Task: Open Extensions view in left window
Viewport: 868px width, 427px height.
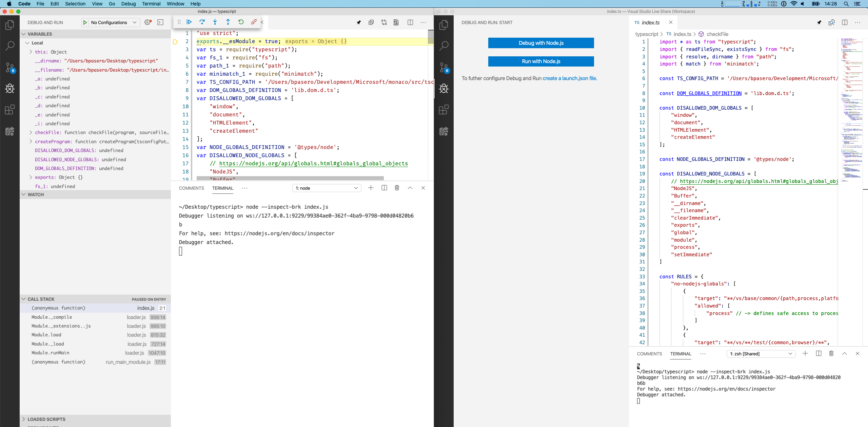Action: [x=10, y=110]
